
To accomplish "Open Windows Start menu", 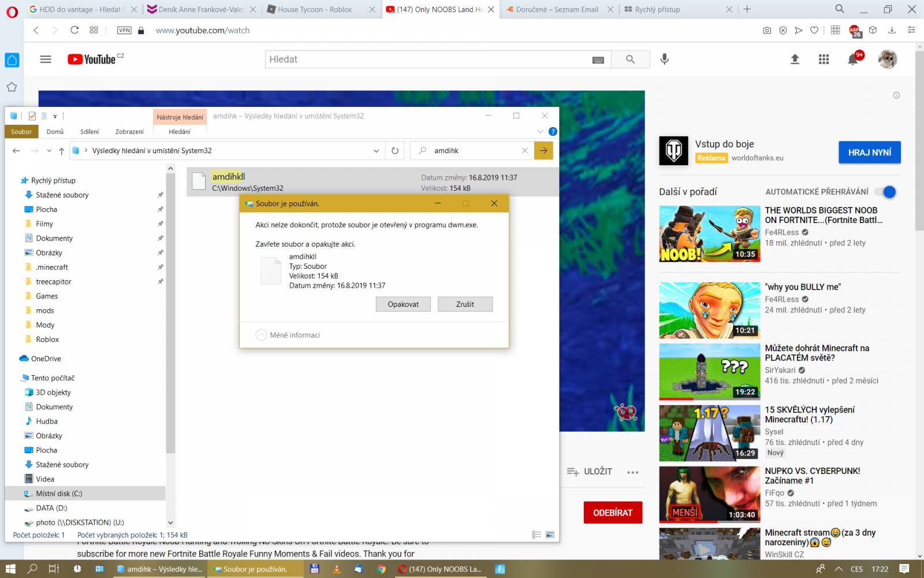I will pyautogui.click(x=10, y=569).
